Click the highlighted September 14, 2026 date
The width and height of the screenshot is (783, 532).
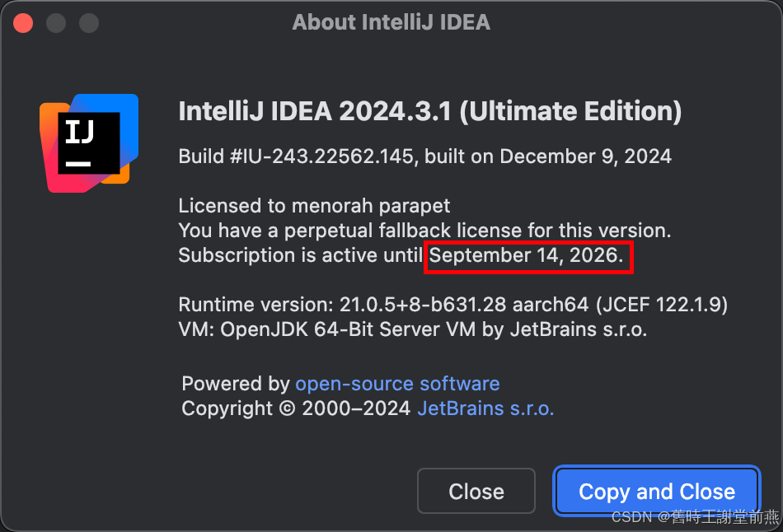pos(527,256)
